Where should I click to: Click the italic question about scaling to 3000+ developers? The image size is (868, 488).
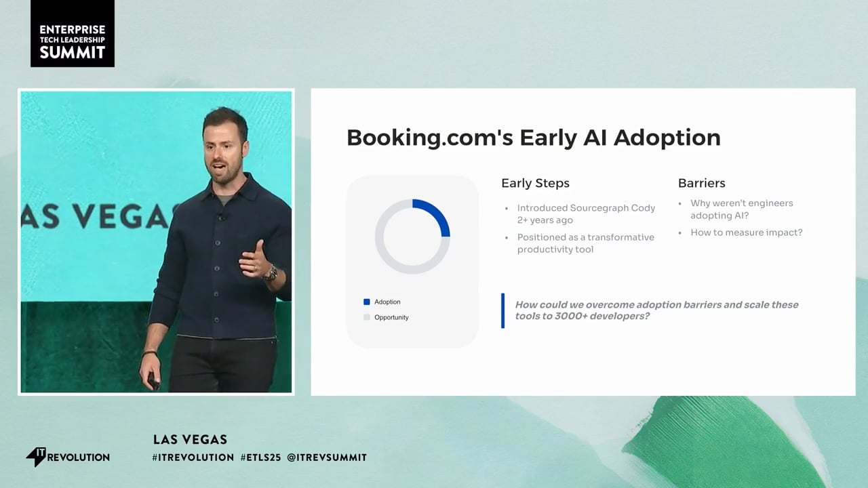[x=656, y=310]
